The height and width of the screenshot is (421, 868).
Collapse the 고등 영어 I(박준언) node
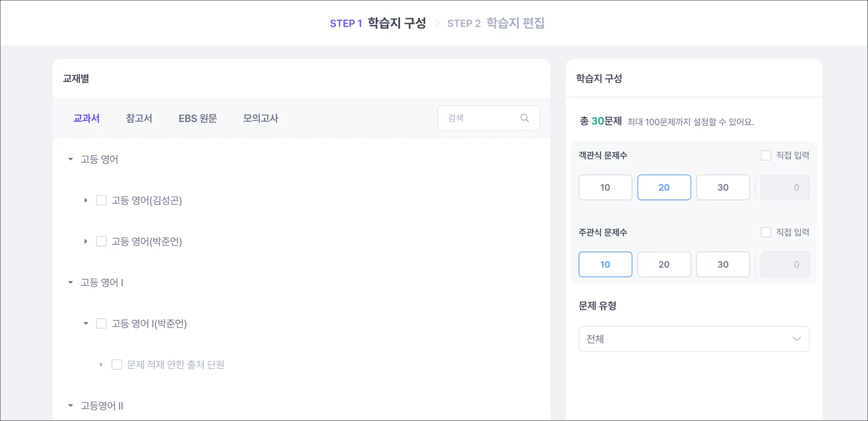point(86,324)
